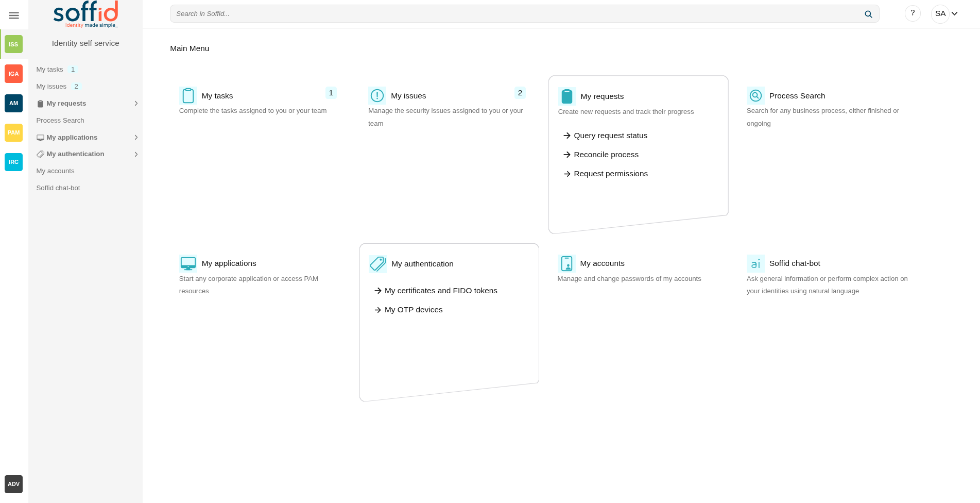The height and width of the screenshot is (503, 980).
Task: Expand My requests in sidebar
Action: point(136,104)
